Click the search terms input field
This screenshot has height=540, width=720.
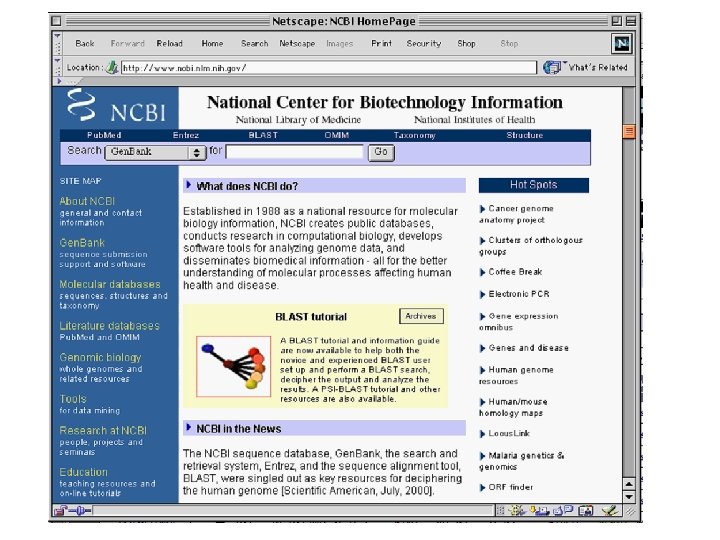295,152
